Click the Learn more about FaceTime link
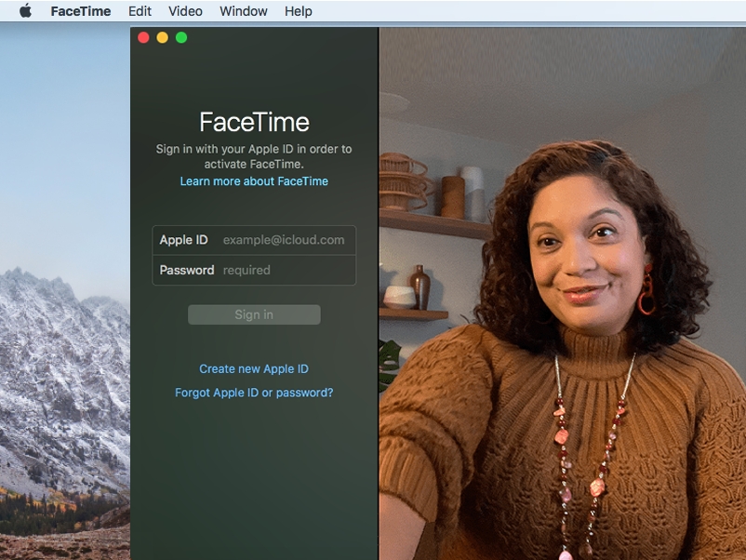Screen dimensions: 746x560 pyautogui.click(x=254, y=181)
